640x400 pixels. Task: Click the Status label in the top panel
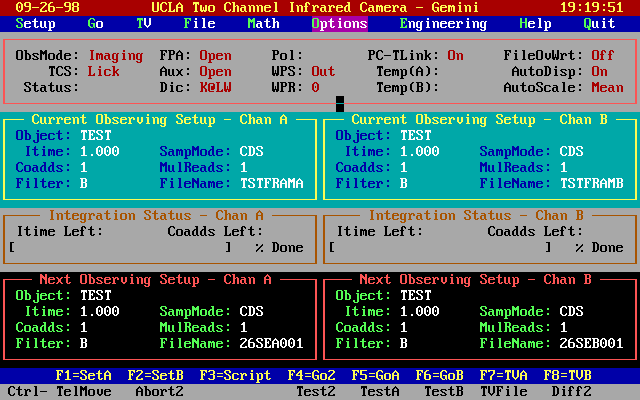51,87
